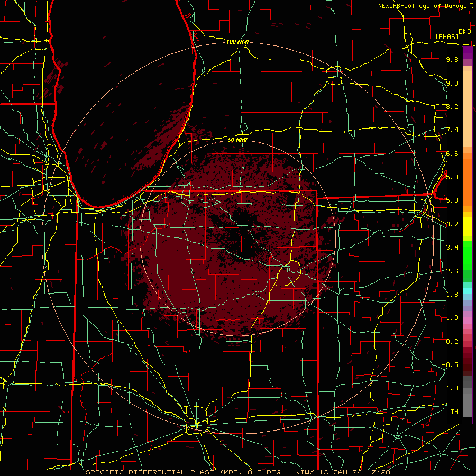Pick the bright green color bar segment
476x476 pixels.
467,255
